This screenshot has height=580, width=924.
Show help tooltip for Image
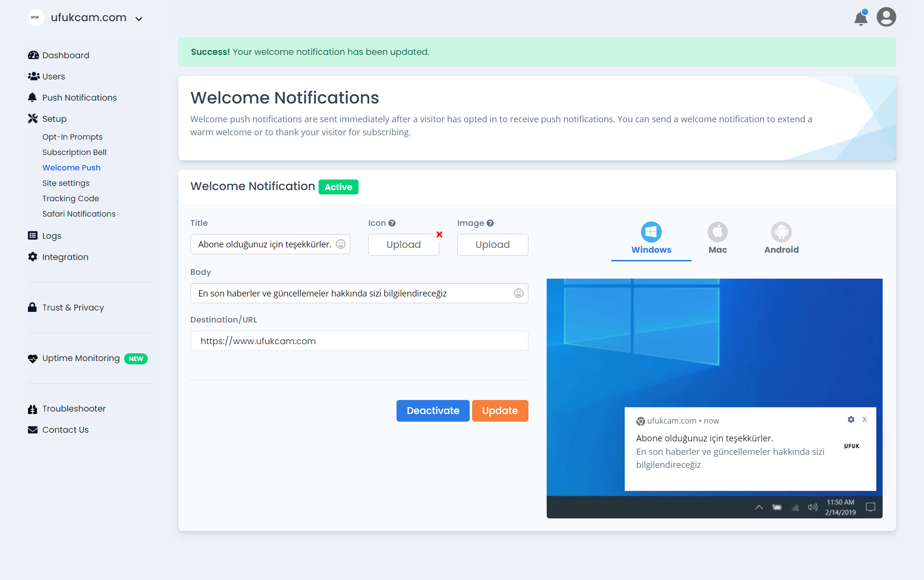(x=490, y=223)
